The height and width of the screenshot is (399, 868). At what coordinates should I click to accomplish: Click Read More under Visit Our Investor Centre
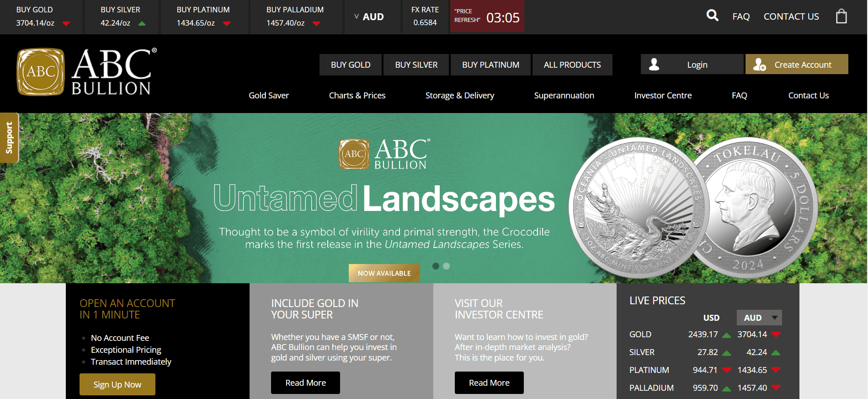tap(489, 383)
